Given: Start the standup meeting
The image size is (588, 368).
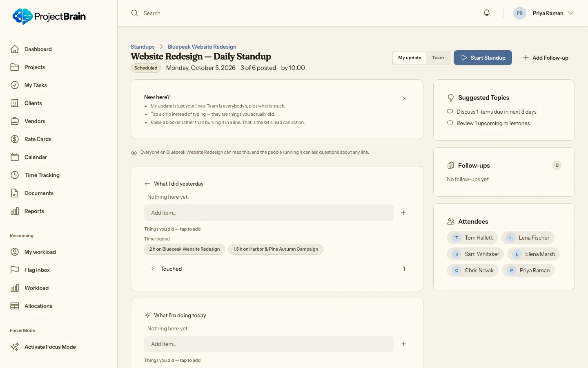Looking at the screenshot, I should click(x=483, y=58).
